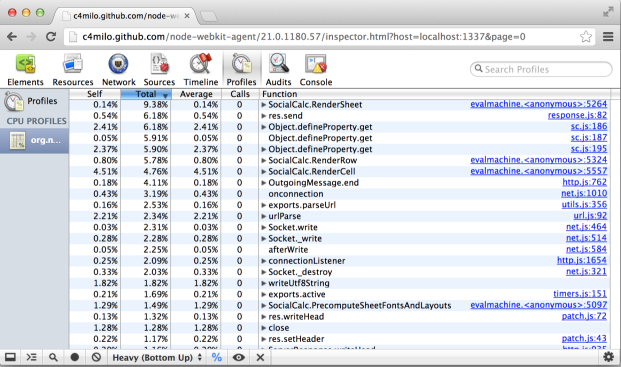Open the Network panel
Viewport: 621px width, 367px height.
[x=118, y=70]
